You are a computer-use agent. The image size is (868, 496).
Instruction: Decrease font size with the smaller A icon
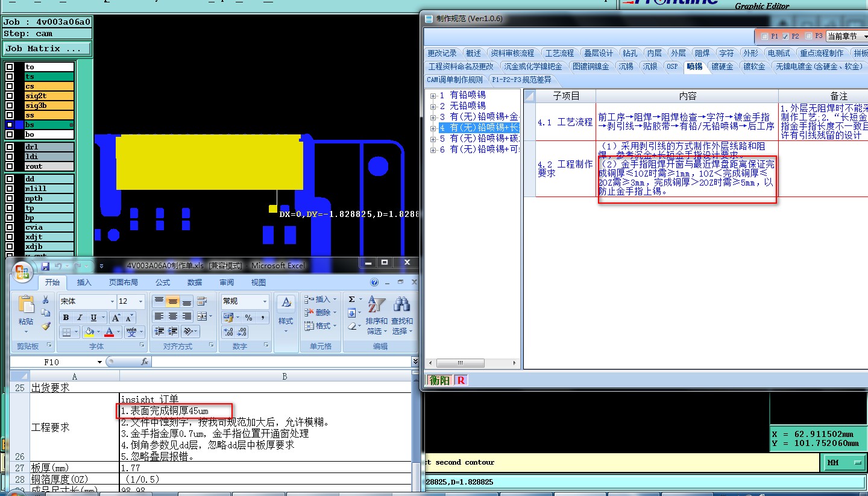pyautogui.click(x=129, y=318)
